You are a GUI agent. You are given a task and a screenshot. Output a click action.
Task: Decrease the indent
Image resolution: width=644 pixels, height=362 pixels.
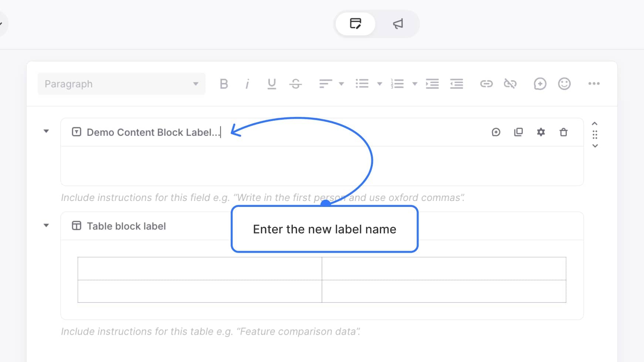tap(457, 84)
